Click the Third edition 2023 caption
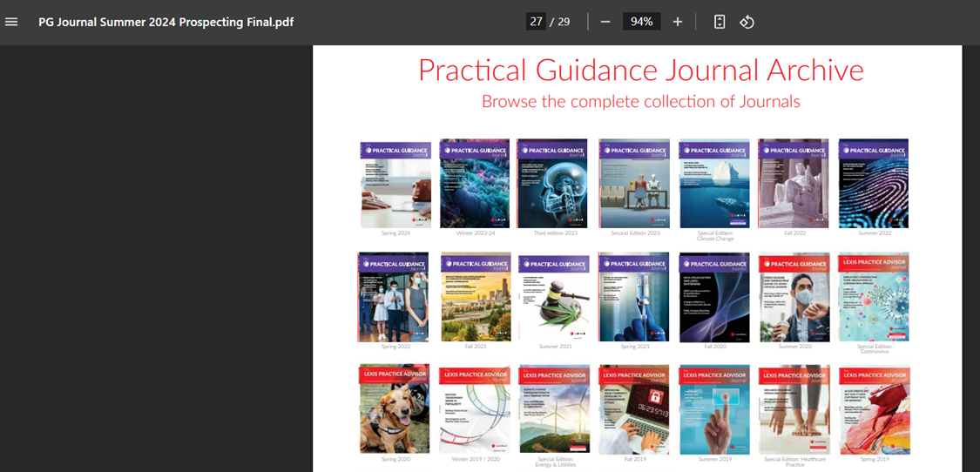Image resolution: width=980 pixels, height=472 pixels. (x=555, y=233)
